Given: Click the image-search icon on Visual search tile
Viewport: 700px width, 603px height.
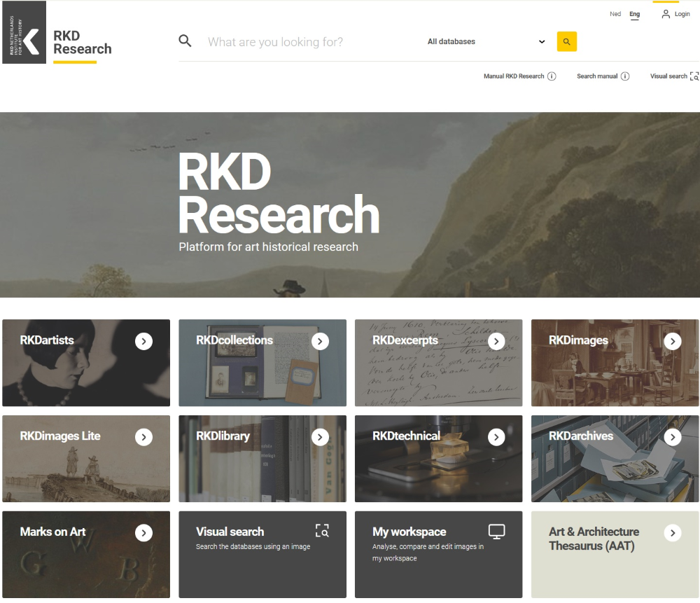Looking at the screenshot, I should coord(322,531).
